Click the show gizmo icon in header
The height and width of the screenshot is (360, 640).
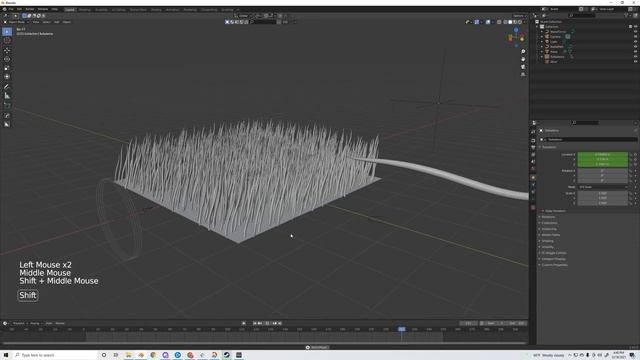coord(476,22)
